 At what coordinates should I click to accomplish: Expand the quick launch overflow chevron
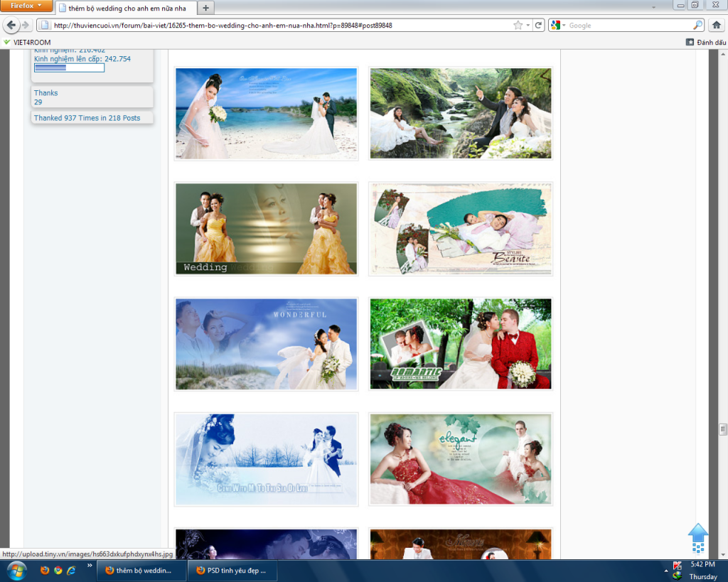tap(90, 565)
